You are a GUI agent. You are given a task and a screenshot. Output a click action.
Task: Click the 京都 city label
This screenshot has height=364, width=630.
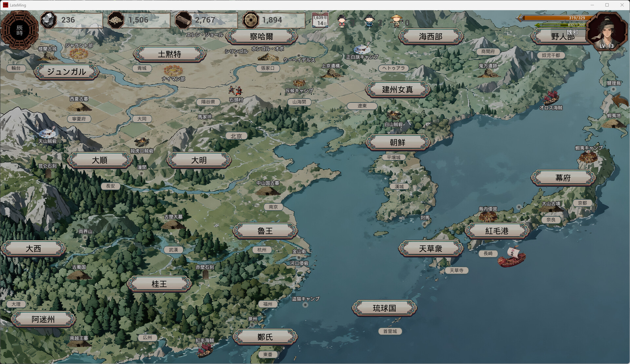pyautogui.click(x=582, y=203)
